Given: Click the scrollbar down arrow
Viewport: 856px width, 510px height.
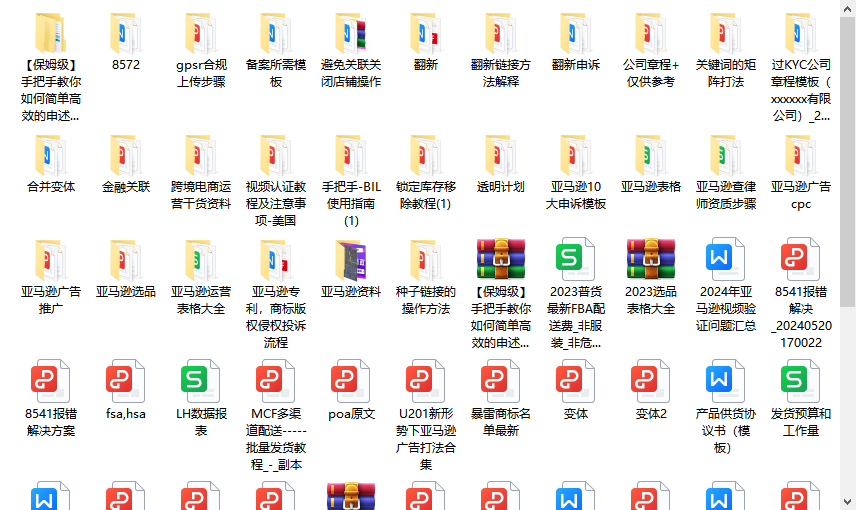Looking at the screenshot, I should 847,501.
